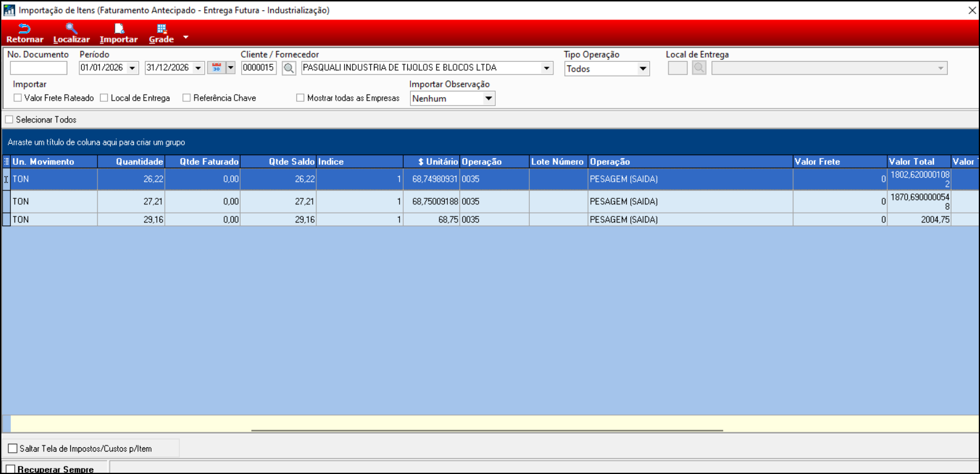Check Selecionar Todos
The height and width of the screenshot is (474, 980).
click(9, 119)
